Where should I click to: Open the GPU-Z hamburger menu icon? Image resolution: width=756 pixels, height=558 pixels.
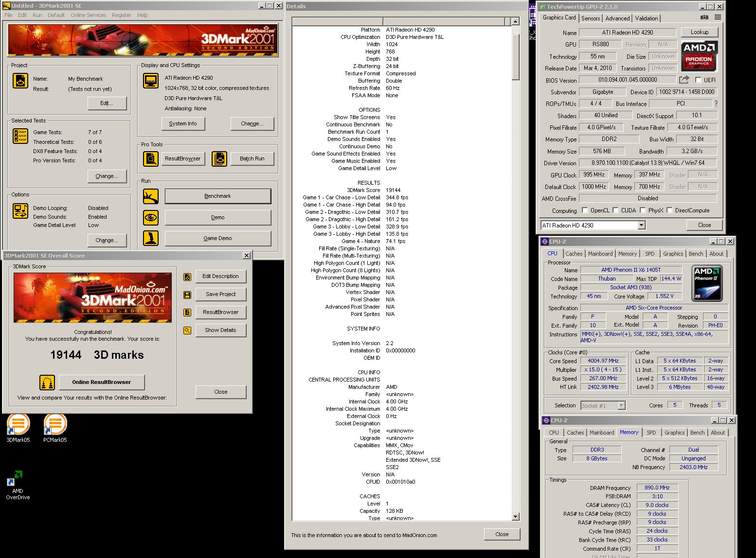click(718, 17)
